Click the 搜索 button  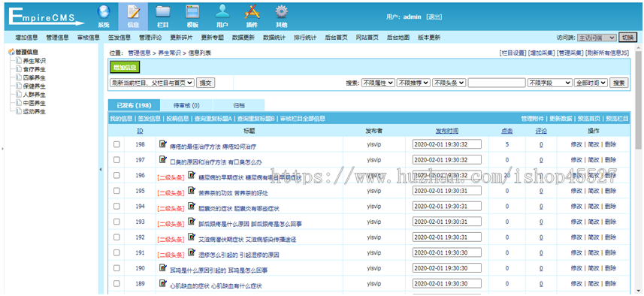point(618,83)
